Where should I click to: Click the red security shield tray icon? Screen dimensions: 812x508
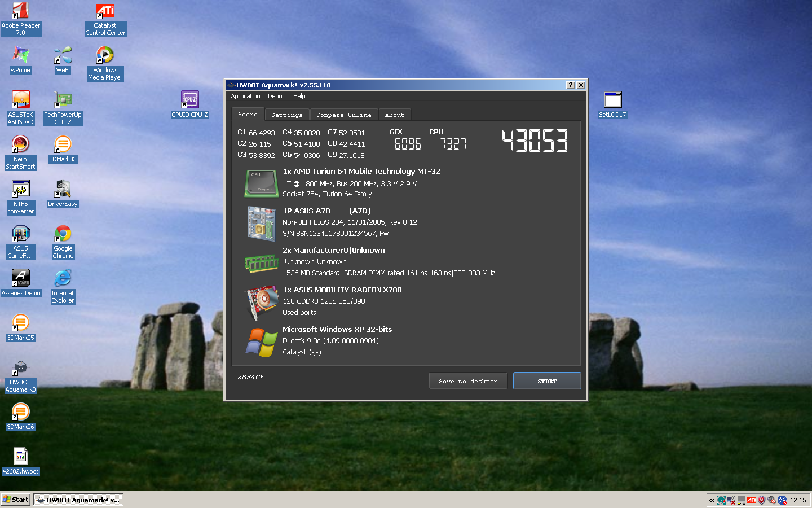(x=761, y=500)
